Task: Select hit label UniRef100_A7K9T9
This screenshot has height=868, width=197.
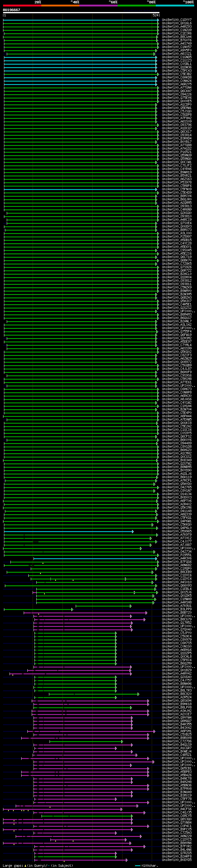Action: click(177, 535)
